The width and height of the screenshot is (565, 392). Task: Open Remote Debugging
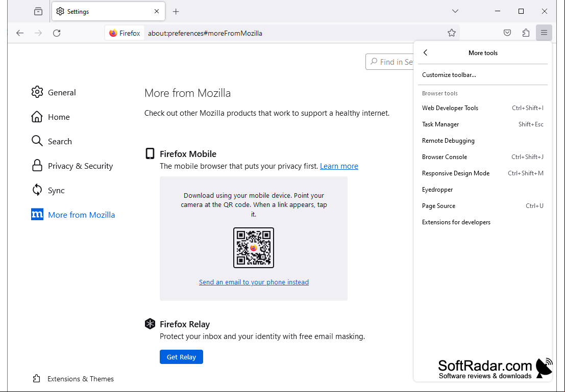coord(483,140)
